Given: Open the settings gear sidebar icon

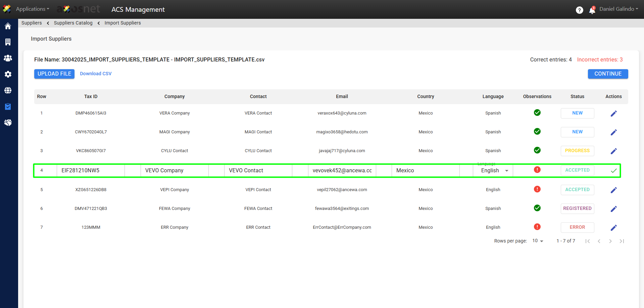Looking at the screenshot, I should pos(8,74).
